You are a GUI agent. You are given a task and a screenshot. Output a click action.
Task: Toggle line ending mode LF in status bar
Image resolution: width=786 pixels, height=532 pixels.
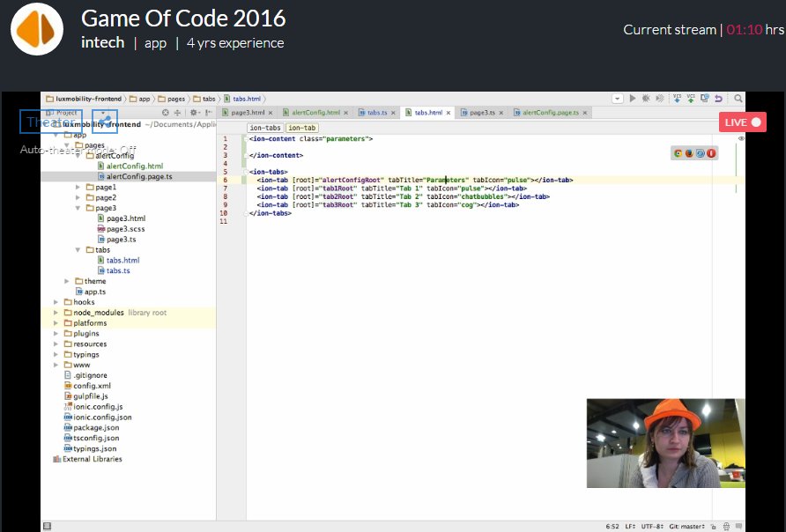[x=630, y=525]
